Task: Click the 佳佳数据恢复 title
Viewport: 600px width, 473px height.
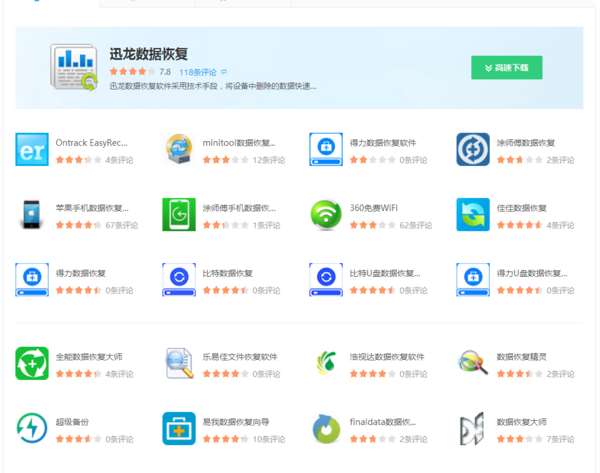Action: pos(522,208)
